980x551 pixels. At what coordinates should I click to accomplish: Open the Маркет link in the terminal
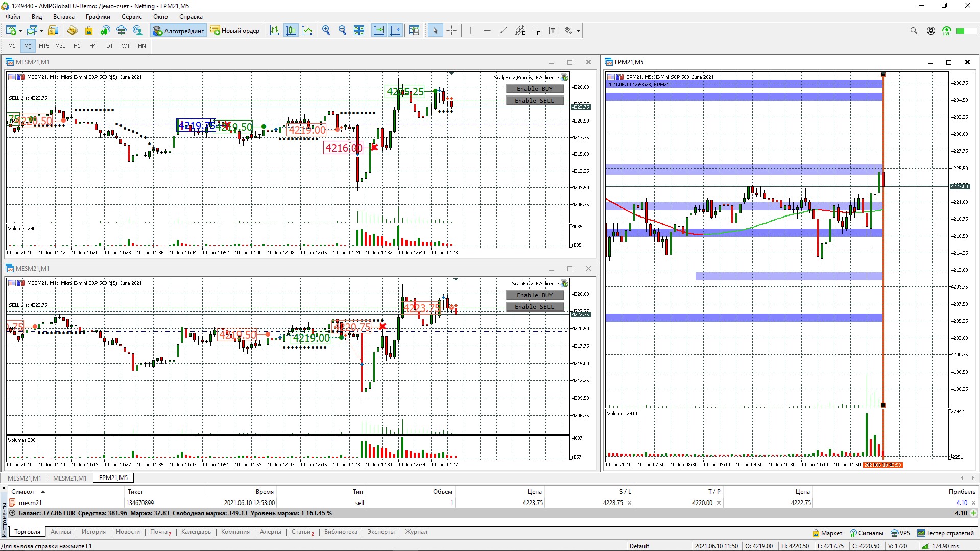click(827, 533)
